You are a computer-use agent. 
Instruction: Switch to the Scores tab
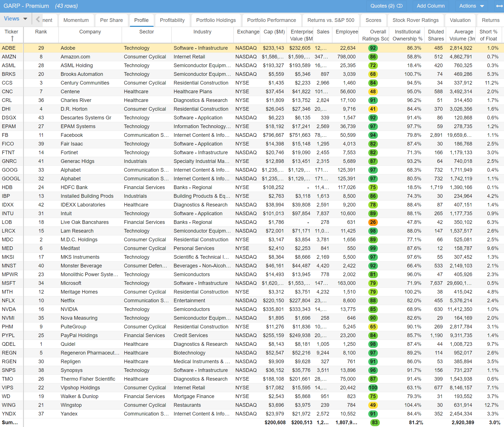[x=373, y=20]
